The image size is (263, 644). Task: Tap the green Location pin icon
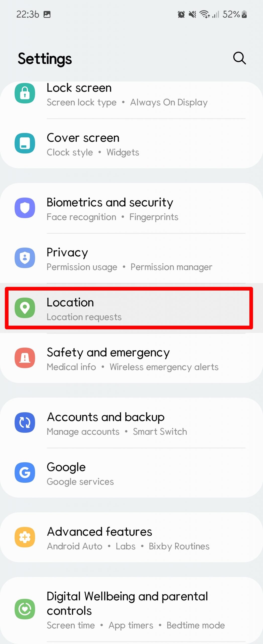pos(25,308)
